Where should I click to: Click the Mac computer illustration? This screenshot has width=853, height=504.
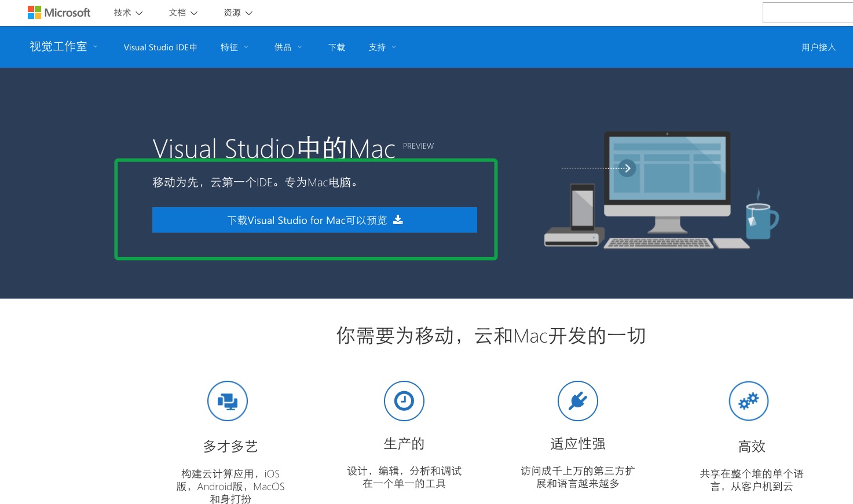[661, 190]
